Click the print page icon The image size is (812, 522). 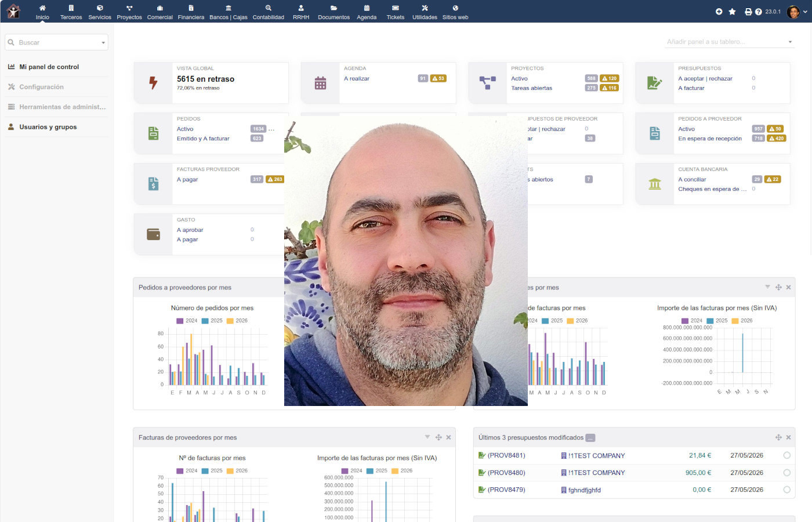pyautogui.click(x=748, y=12)
